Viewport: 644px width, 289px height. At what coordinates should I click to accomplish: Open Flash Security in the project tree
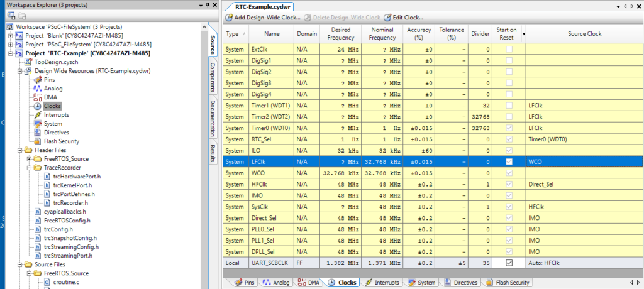click(x=61, y=141)
